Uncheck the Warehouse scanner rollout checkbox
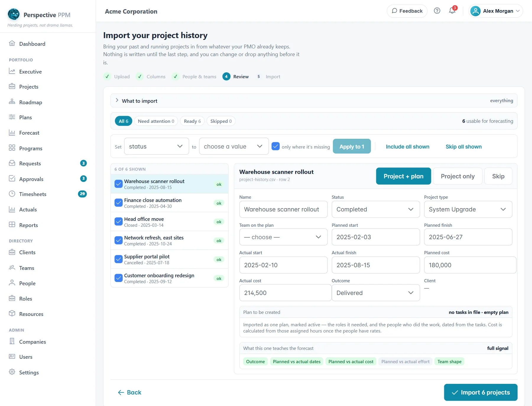532x406 pixels. click(119, 184)
